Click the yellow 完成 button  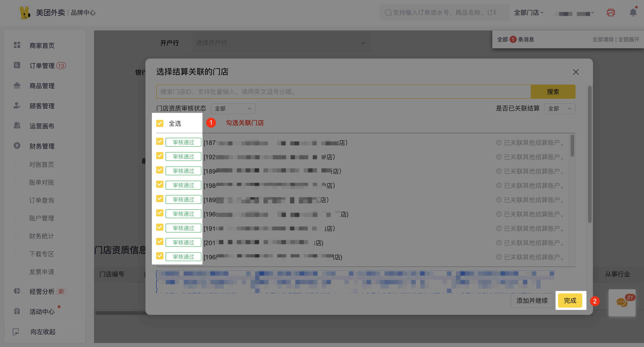[x=570, y=300]
